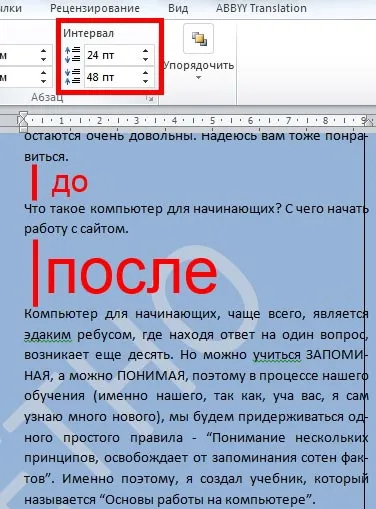Open the Упорядочить dropdown menu

point(198,53)
